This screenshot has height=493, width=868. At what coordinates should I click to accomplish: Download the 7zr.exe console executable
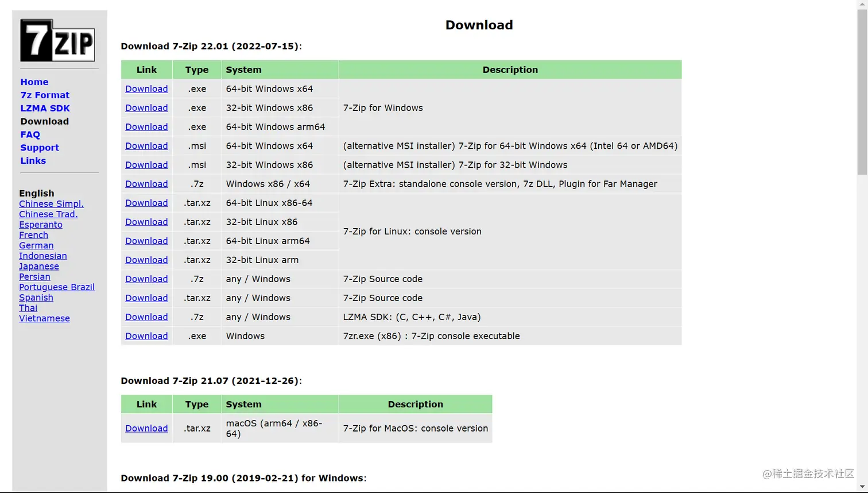coord(146,336)
